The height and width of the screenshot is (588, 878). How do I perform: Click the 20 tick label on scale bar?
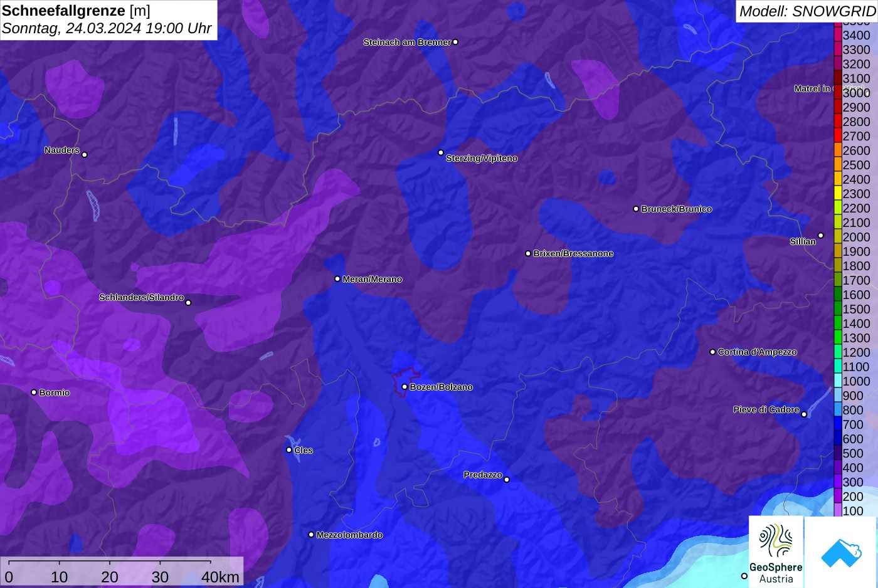pos(110,577)
